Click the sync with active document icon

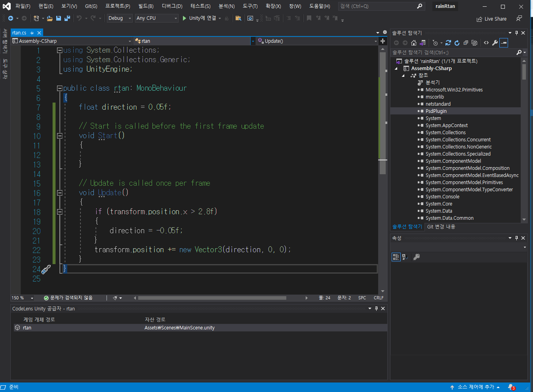pos(448,43)
